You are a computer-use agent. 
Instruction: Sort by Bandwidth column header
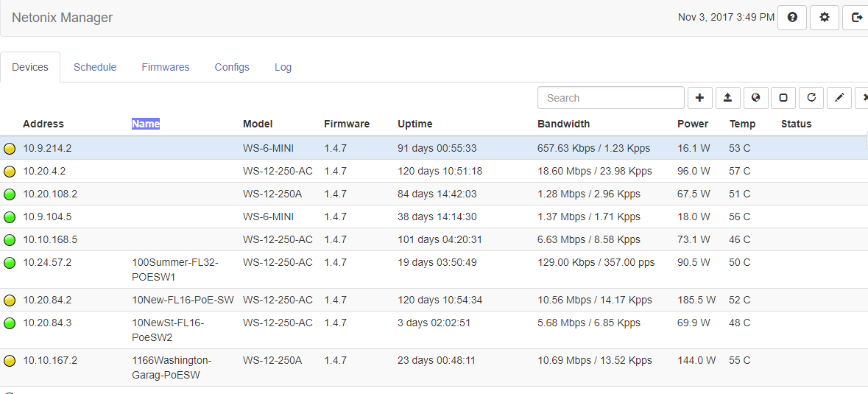pos(563,124)
